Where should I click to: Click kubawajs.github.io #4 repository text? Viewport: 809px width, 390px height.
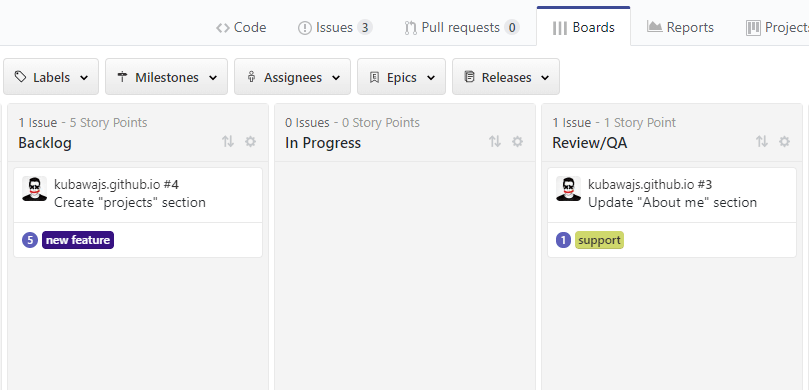click(117, 184)
